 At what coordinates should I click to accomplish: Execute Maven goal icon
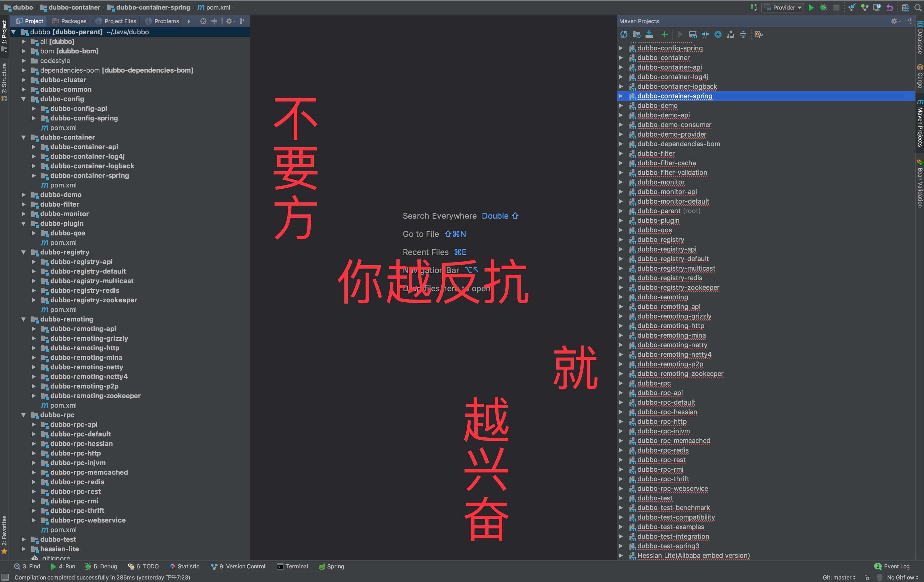pos(693,35)
